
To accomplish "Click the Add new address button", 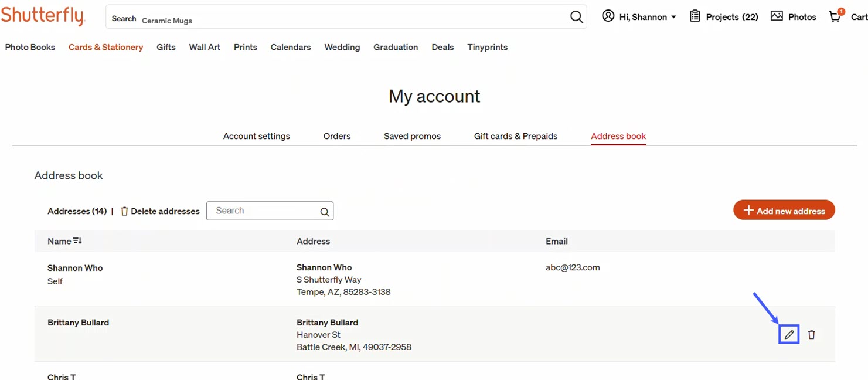I will tap(784, 211).
